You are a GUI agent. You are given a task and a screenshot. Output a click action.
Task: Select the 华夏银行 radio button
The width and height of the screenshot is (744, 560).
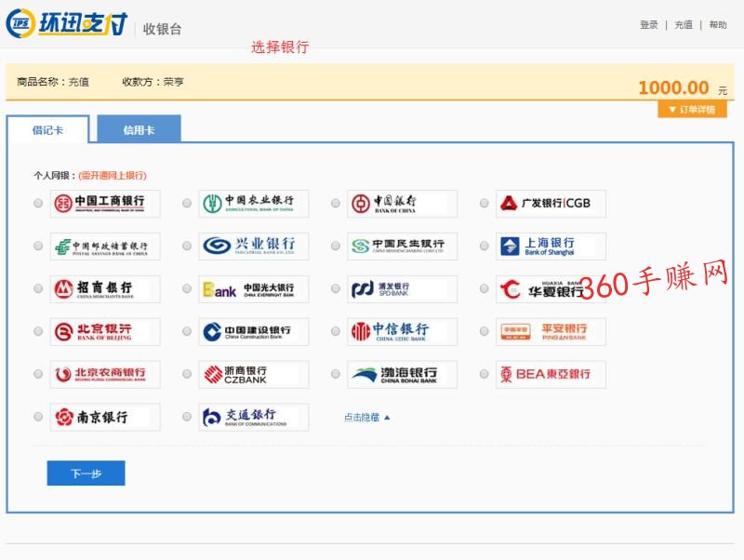pos(484,288)
